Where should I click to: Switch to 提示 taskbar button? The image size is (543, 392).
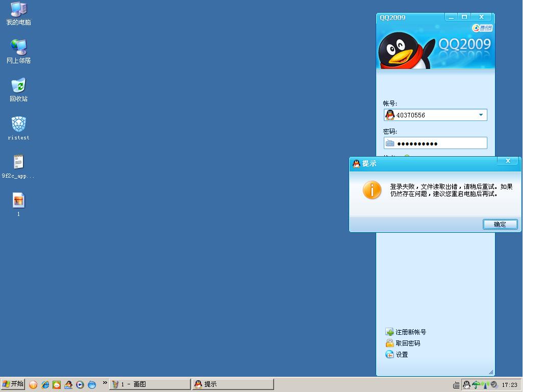pyautogui.click(x=233, y=384)
